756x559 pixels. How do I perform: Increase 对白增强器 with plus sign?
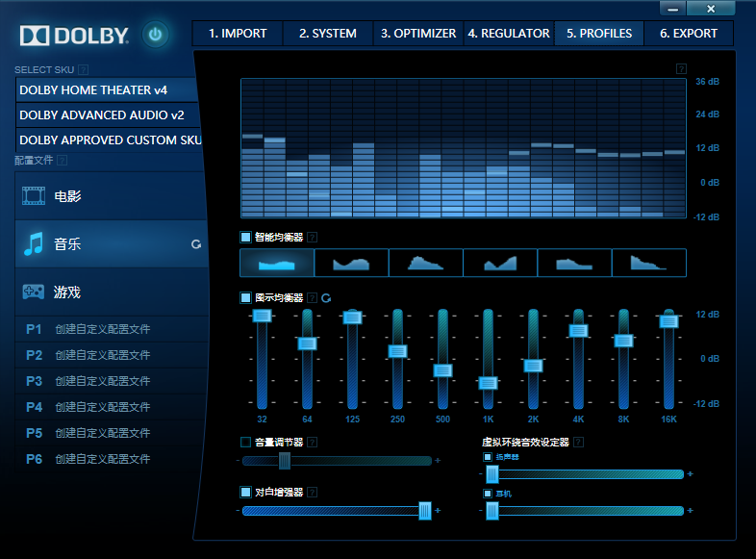point(438,510)
